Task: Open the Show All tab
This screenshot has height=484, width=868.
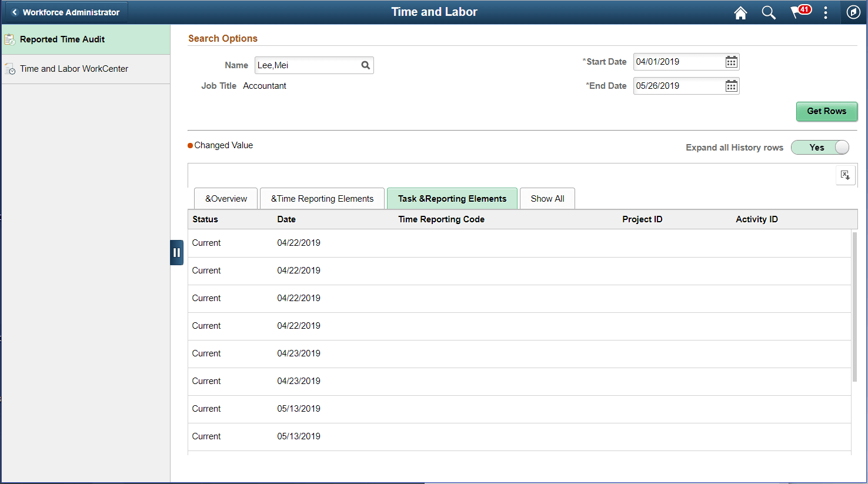Action: (x=547, y=198)
